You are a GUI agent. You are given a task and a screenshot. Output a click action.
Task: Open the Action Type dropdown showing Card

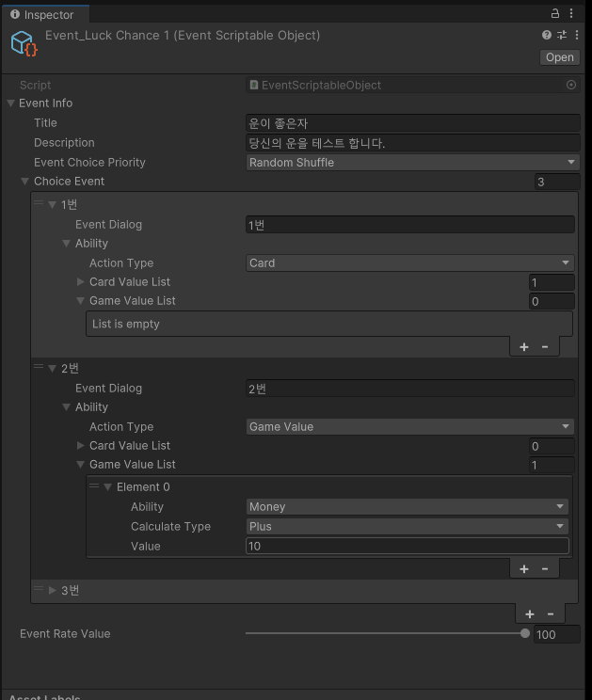point(409,262)
